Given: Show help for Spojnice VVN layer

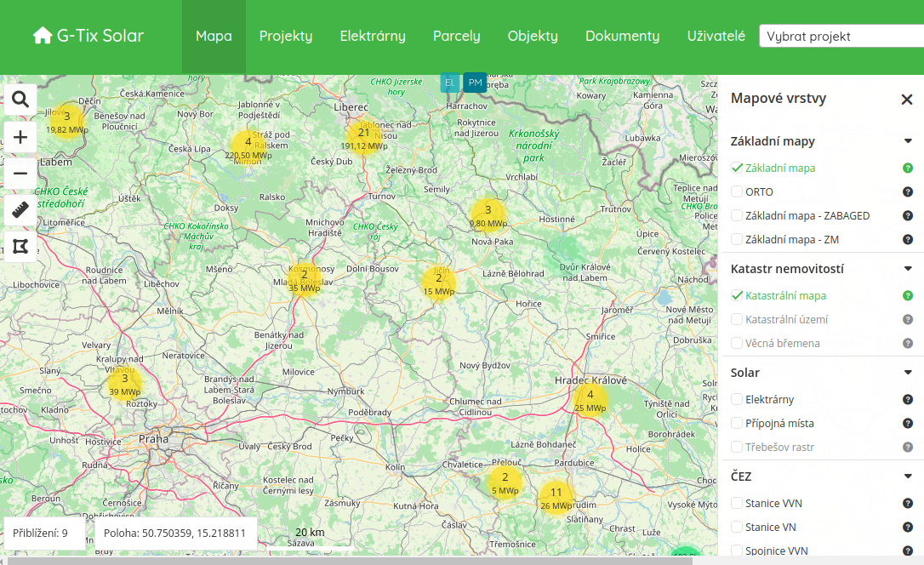Looking at the screenshot, I should (908, 551).
